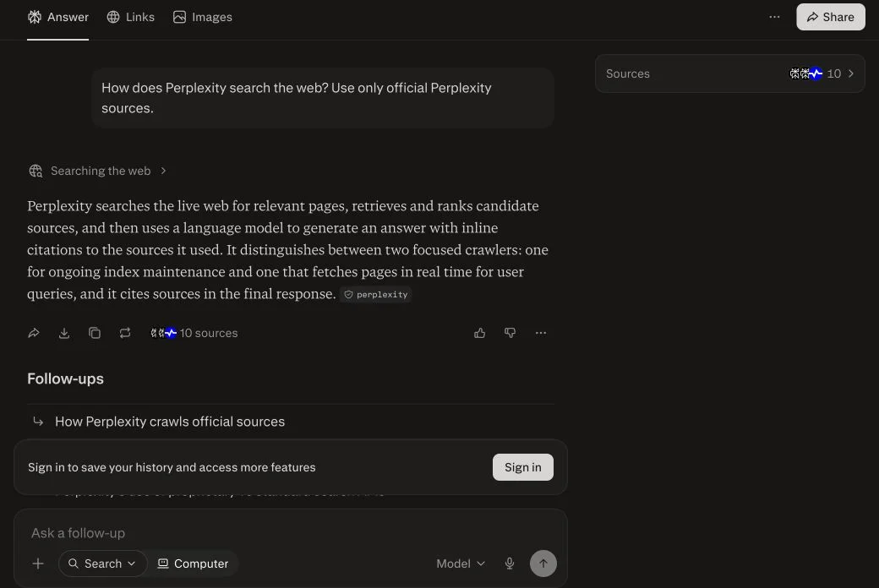Click the download export icon below answer
The image size is (879, 588).
[64, 333]
